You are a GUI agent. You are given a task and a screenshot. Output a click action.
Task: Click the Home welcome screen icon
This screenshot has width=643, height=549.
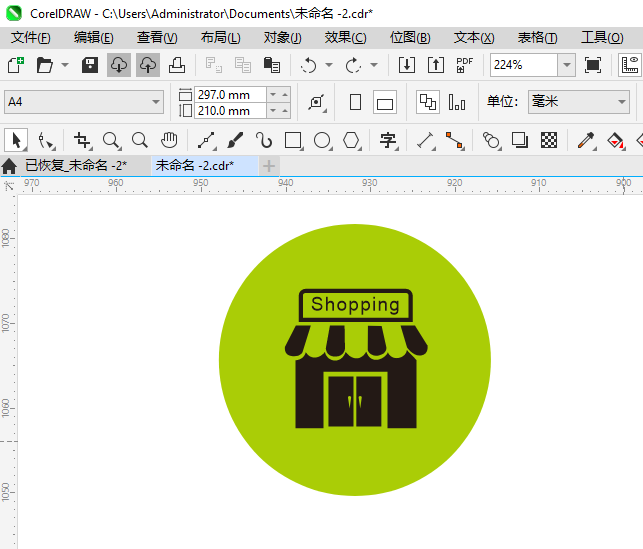tap(9, 166)
